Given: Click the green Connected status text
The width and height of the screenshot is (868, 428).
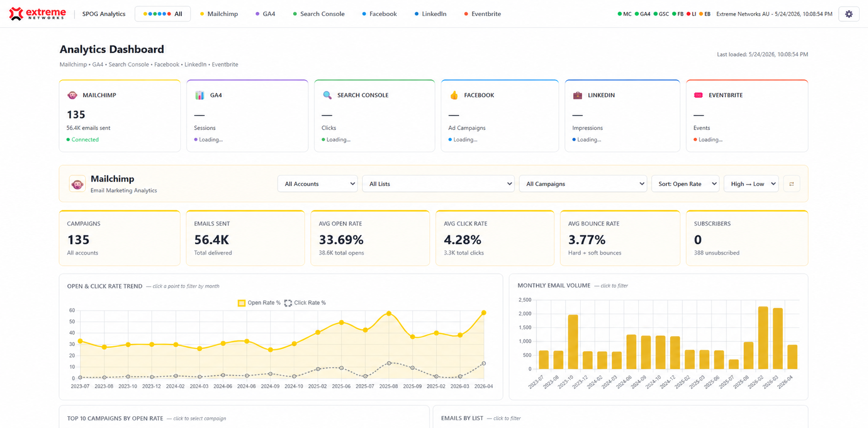Looking at the screenshot, I should point(85,139).
